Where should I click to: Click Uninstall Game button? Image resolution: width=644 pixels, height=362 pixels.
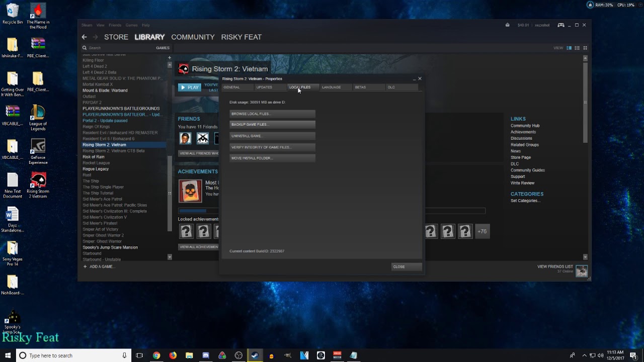pyautogui.click(x=272, y=136)
